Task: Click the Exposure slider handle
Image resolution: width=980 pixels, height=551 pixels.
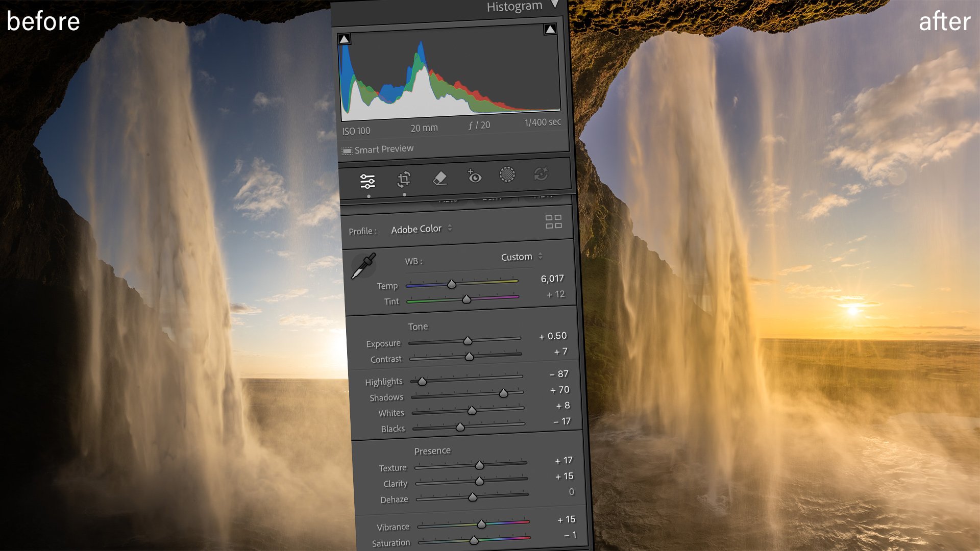Action: pyautogui.click(x=468, y=340)
